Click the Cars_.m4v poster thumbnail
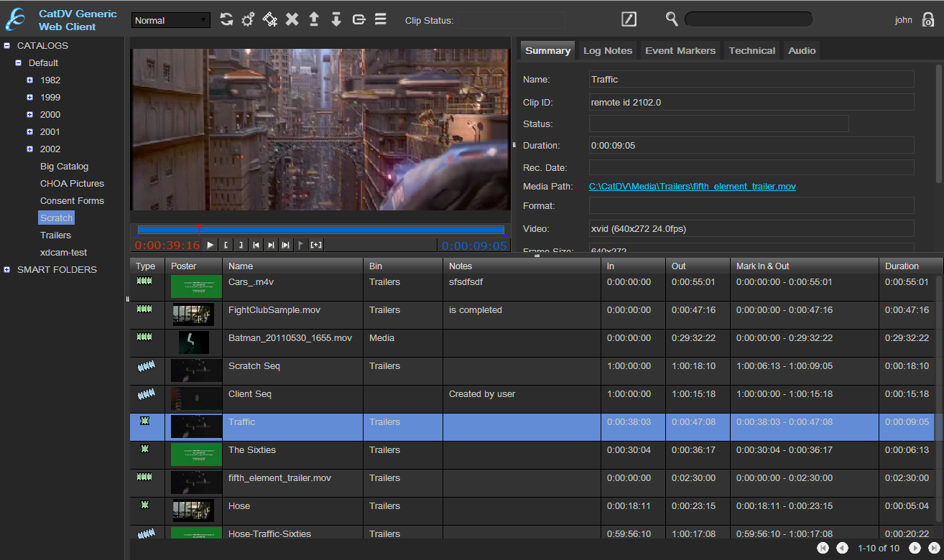 pos(196,286)
